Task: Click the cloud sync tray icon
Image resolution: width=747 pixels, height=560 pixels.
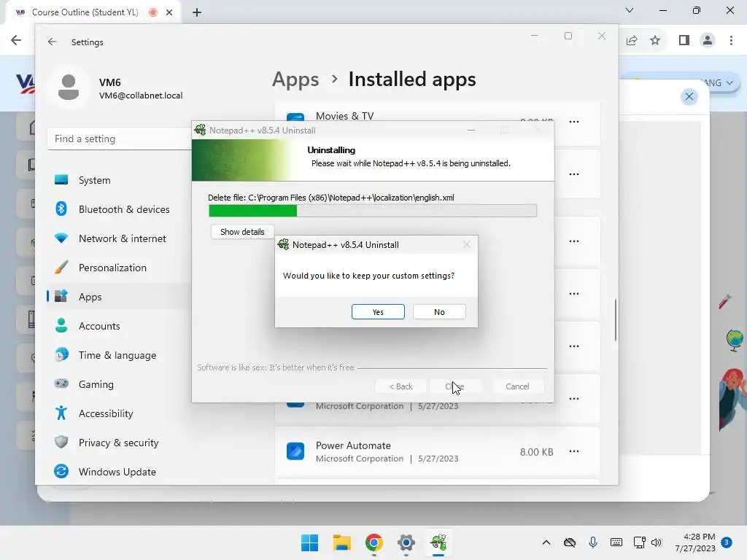Action: [570, 542]
